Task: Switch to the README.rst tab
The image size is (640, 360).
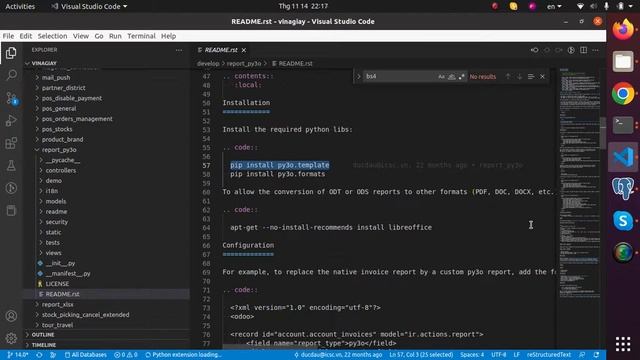Action: (x=221, y=50)
